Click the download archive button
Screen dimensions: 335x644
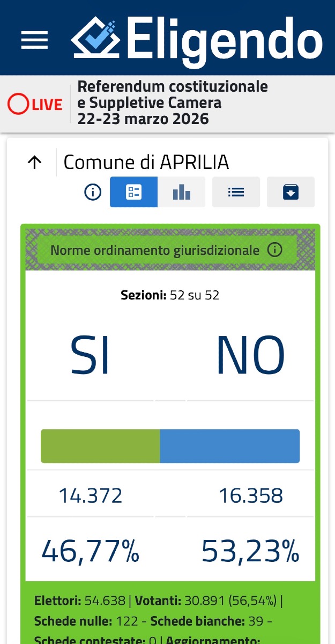click(x=291, y=192)
